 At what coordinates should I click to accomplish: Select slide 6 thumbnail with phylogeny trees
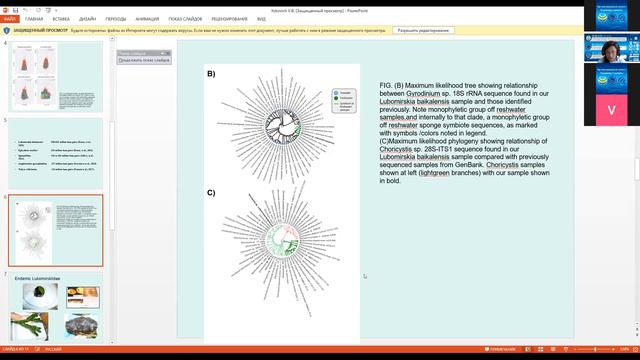point(56,231)
